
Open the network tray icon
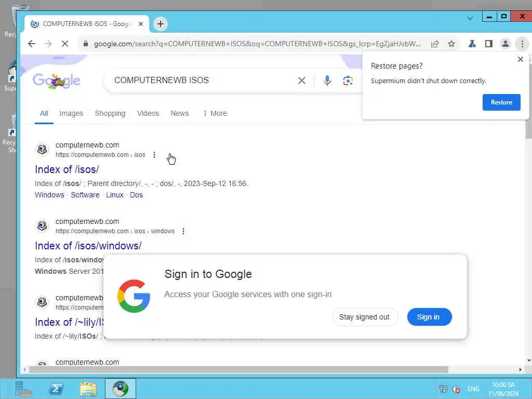pyautogui.click(x=443, y=389)
